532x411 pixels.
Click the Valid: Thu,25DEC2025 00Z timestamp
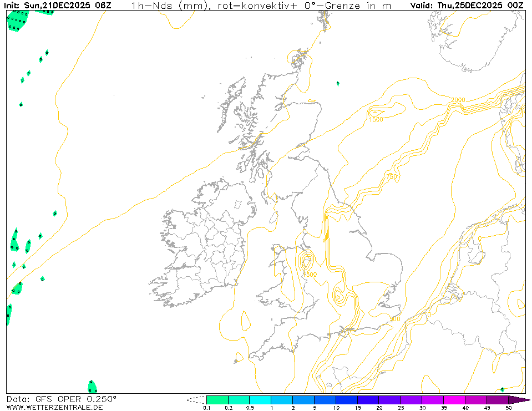[x=466, y=6]
